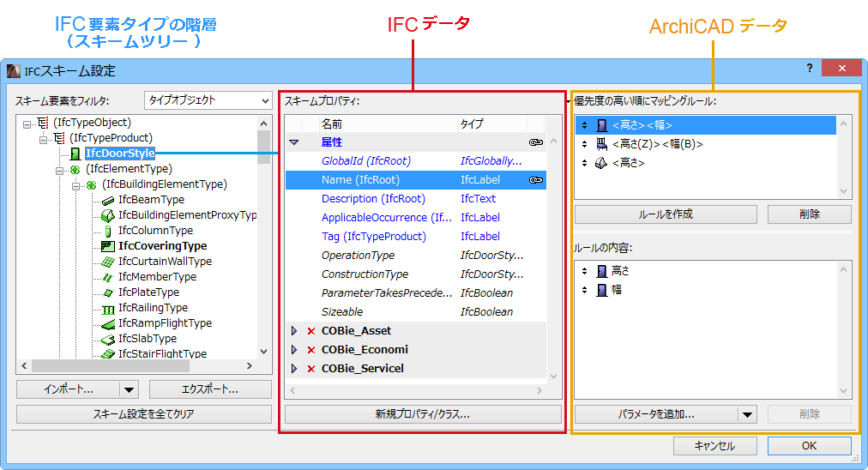This screenshot has height=470, width=868.
Task: Expand the COBie_Economi property set
Action: point(294,350)
